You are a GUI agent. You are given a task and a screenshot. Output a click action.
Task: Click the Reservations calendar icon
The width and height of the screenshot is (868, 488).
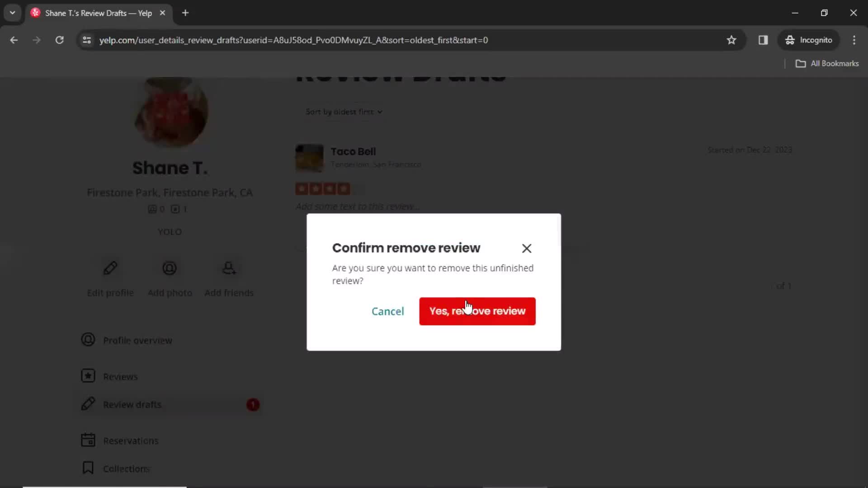click(x=88, y=440)
